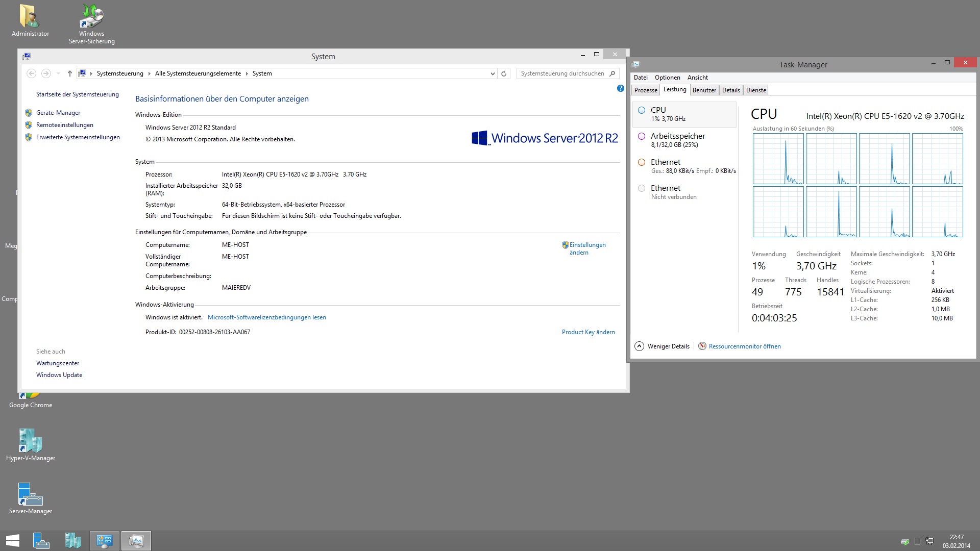The width and height of the screenshot is (980, 551).
Task: Open Start menu on the taskbar
Action: click(x=12, y=540)
